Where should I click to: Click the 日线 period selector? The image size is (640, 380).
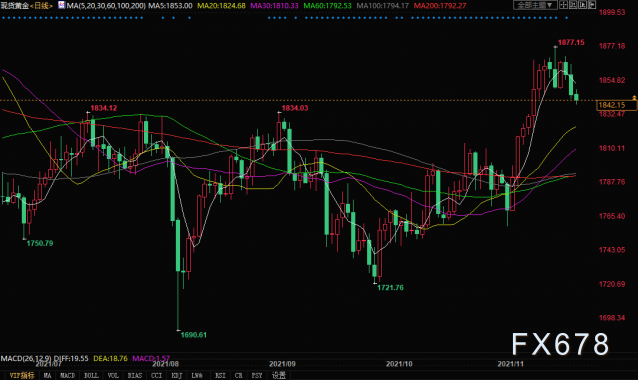click(42, 6)
